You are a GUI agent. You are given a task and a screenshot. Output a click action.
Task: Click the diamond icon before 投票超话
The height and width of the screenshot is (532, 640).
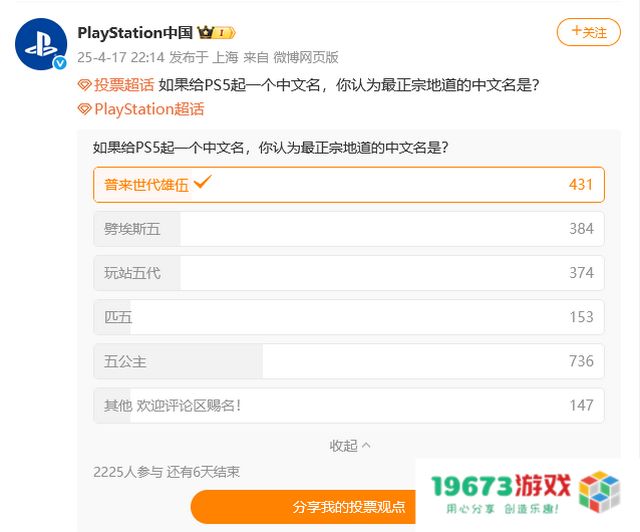[84, 85]
